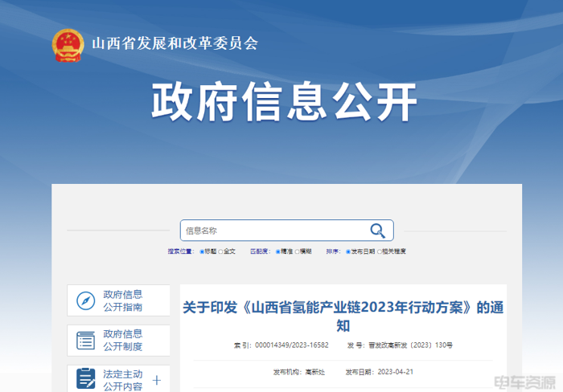Click the compass icon for 政府信息公开指南
Viewport: 563px width, 392px height.
pos(85,300)
